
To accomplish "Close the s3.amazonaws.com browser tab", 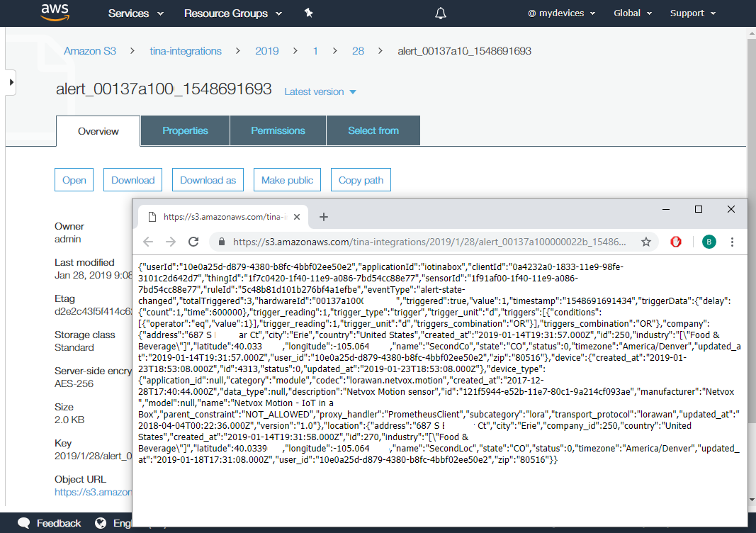I will point(297,217).
